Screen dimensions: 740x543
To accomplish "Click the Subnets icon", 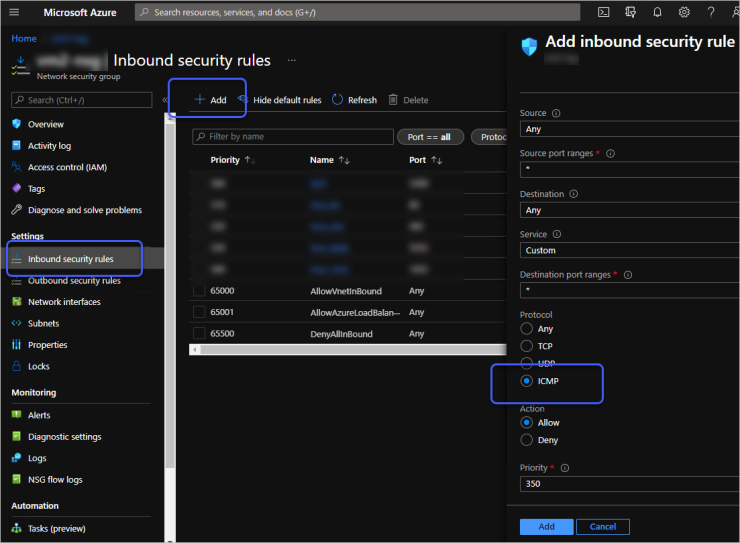I will tap(17, 323).
